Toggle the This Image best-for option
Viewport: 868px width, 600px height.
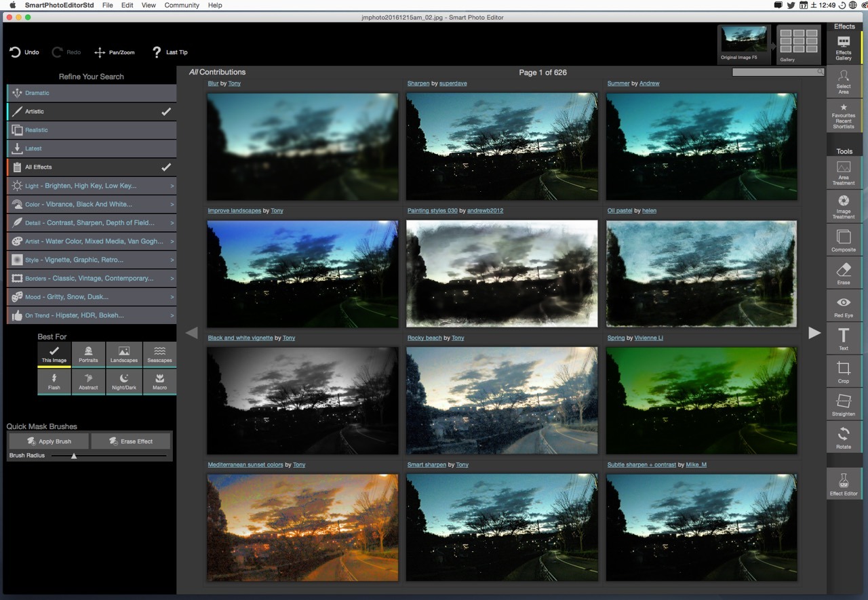coord(54,355)
